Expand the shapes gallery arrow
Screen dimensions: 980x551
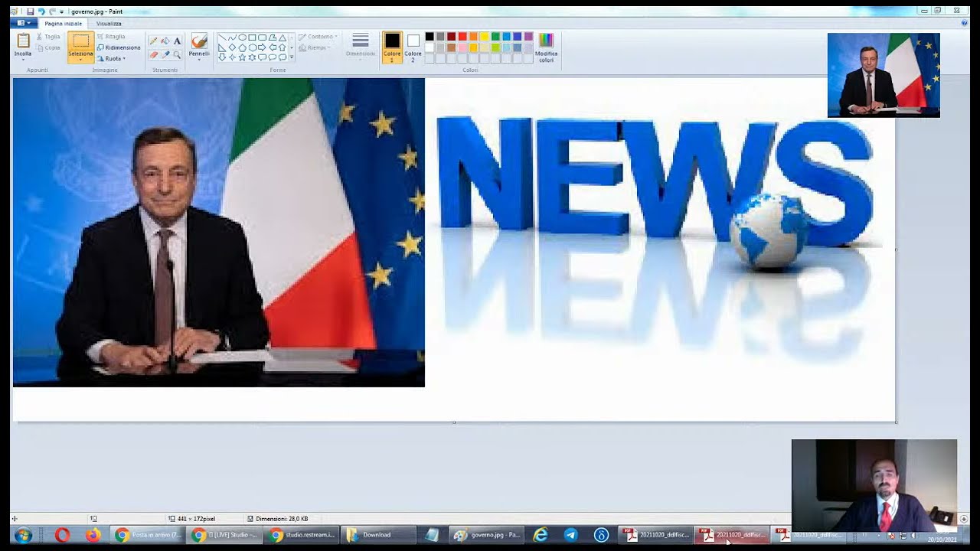click(x=291, y=57)
